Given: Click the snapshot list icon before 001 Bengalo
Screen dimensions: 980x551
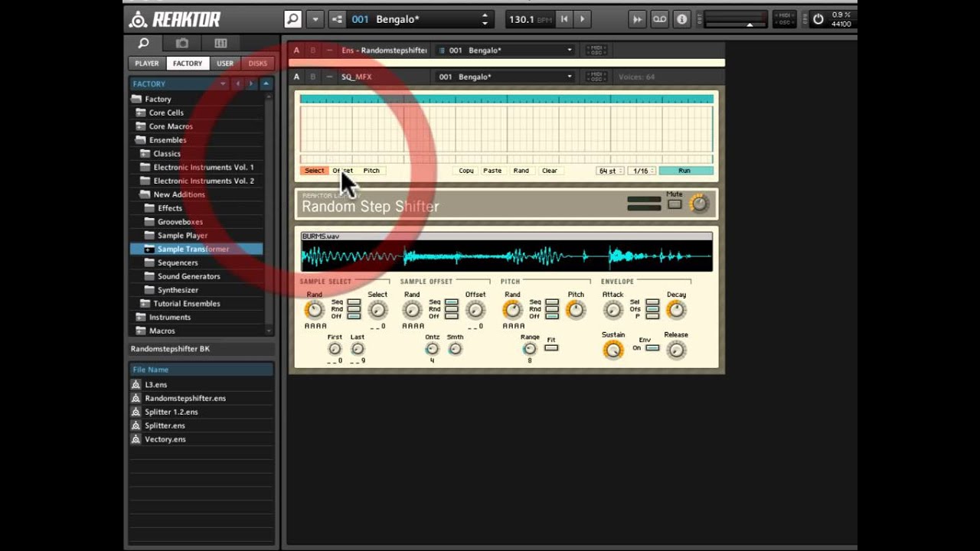Looking at the screenshot, I should click(337, 19).
